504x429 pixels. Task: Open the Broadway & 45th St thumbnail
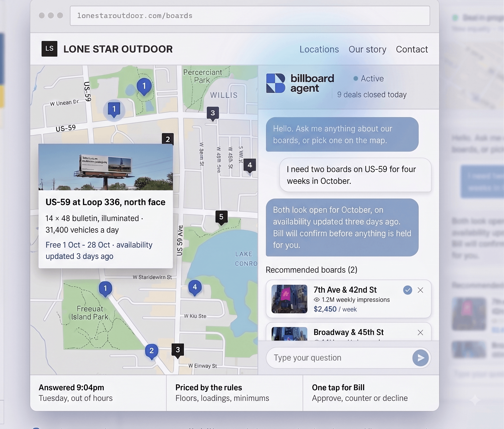289,334
